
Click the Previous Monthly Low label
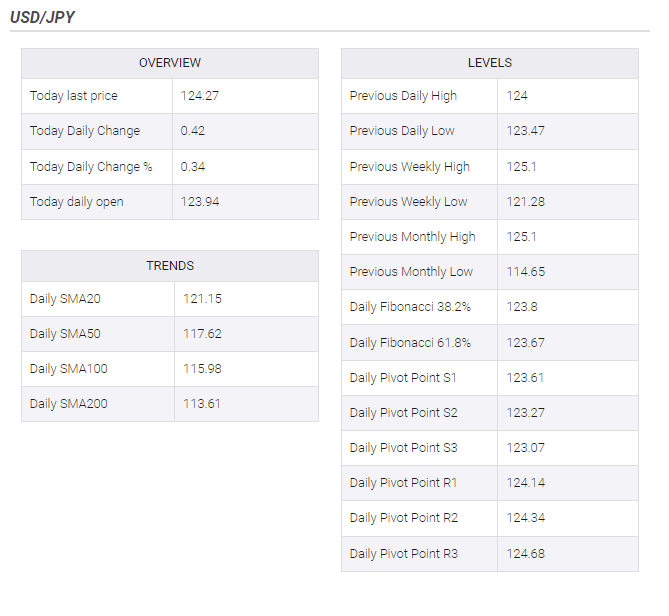[411, 272]
